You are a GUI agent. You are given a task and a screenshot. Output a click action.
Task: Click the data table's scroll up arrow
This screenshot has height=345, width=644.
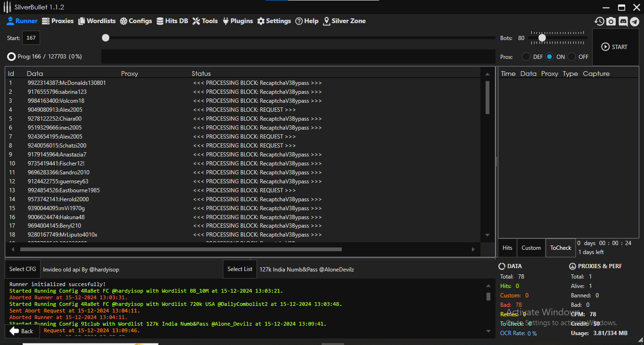(x=487, y=74)
